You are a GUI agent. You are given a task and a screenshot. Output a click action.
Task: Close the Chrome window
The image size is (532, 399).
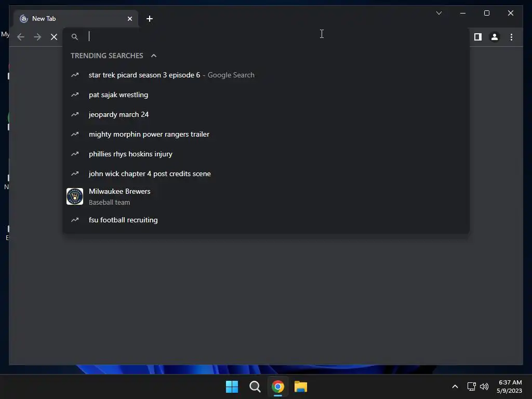coord(510,13)
